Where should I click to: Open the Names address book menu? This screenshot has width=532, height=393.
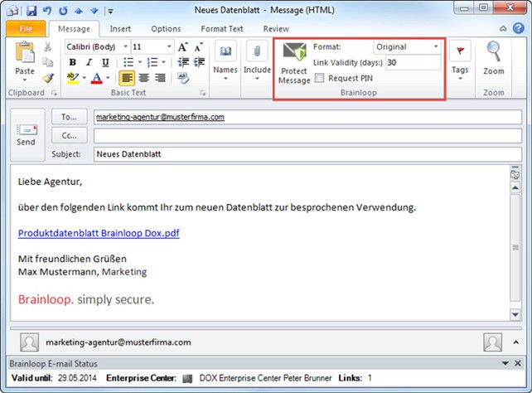pos(225,61)
